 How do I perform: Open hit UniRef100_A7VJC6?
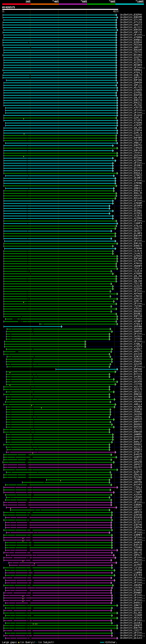[131, 22]
